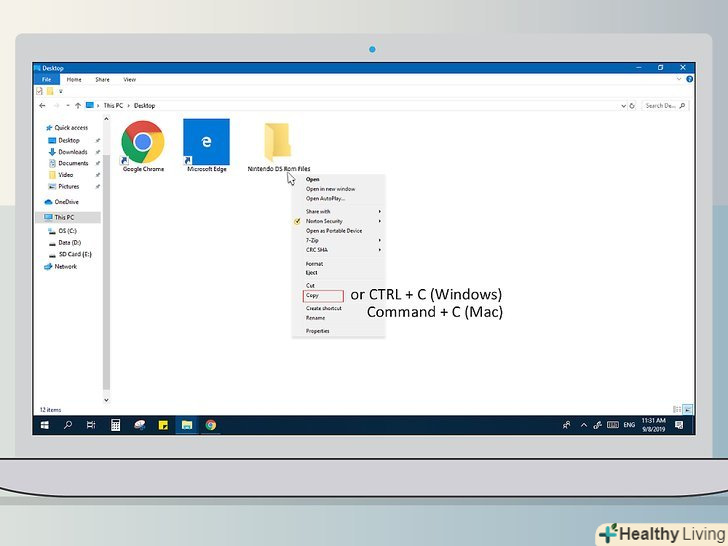Go forward with the Forward arrow
This screenshot has width=728, height=546.
click(56, 106)
